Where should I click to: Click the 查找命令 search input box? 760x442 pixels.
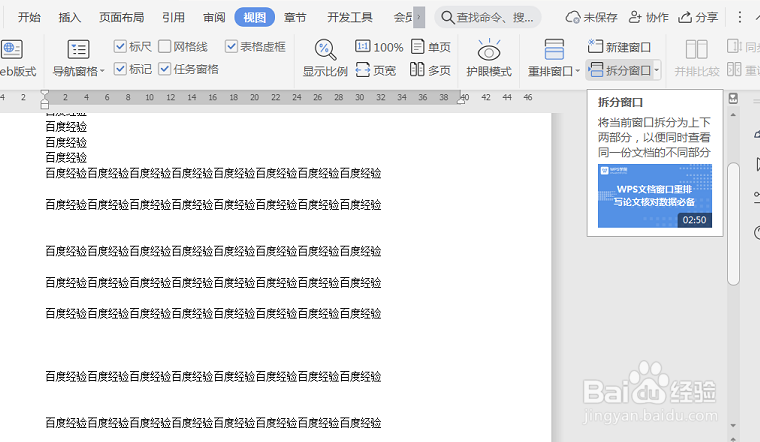click(x=488, y=17)
